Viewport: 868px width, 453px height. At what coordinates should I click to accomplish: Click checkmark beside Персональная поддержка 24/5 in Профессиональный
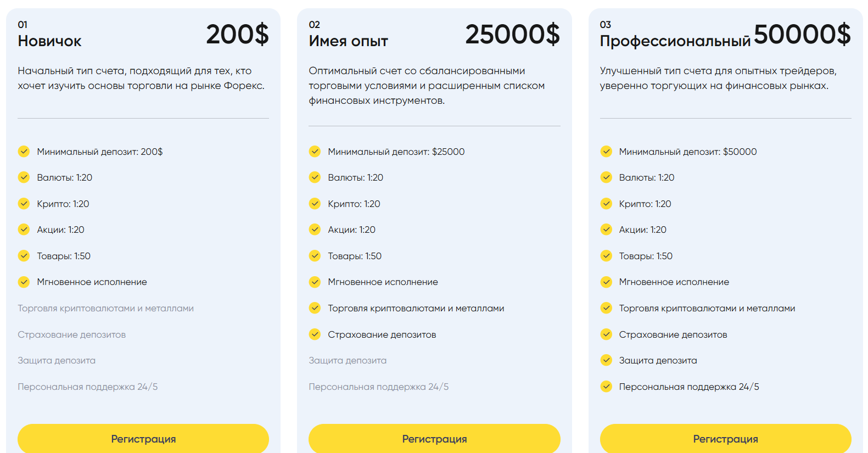pos(606,386)
